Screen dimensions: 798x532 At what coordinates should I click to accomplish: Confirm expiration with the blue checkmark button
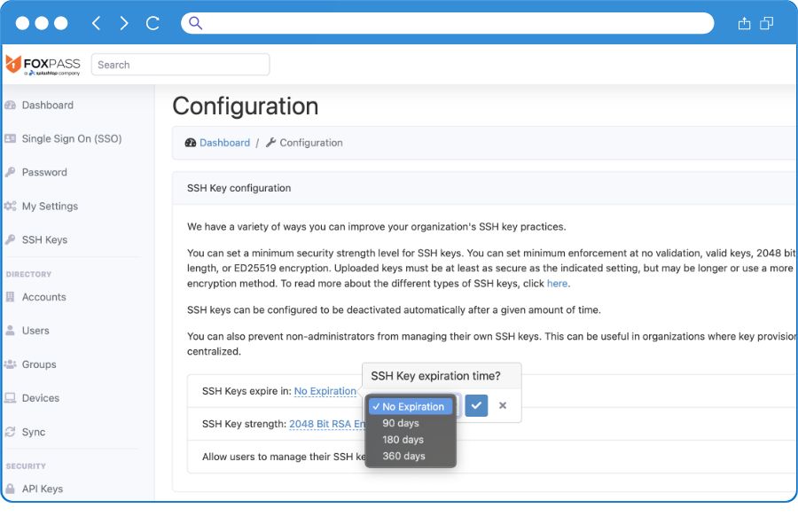pos(476,405)
